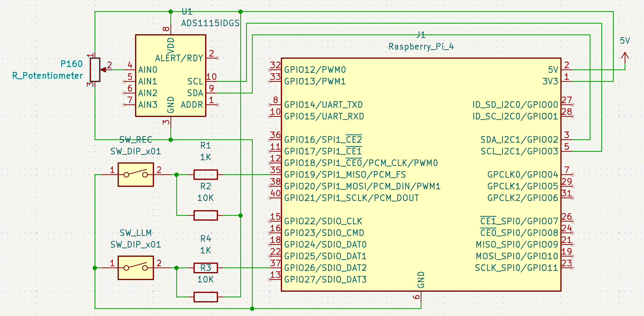The height and width of the screenshot is (316, 644).
Task: Click the GPIO14/UART_TXD pin label
Action: point(323,105)
